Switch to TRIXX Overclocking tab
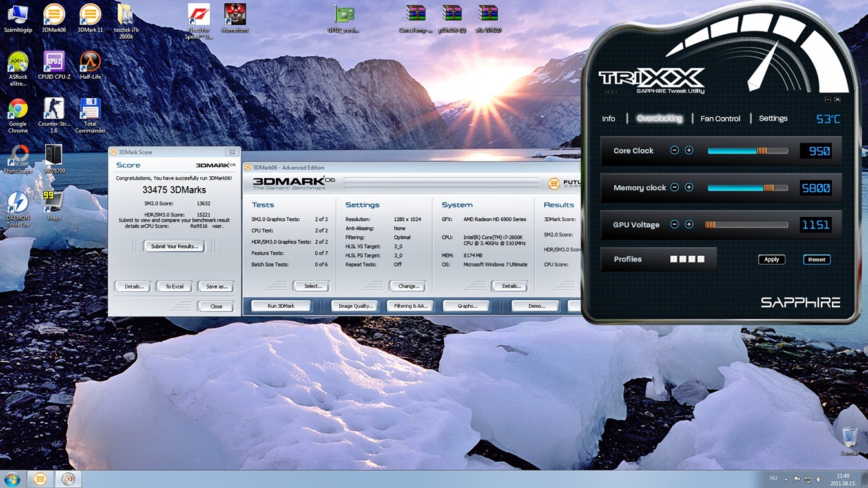This screenshot has height=488, width=868. tap(659, 119)
